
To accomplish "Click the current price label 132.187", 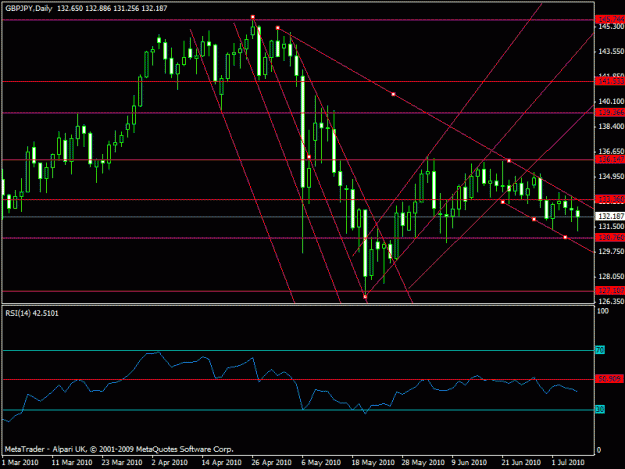I will click(610, 216).
